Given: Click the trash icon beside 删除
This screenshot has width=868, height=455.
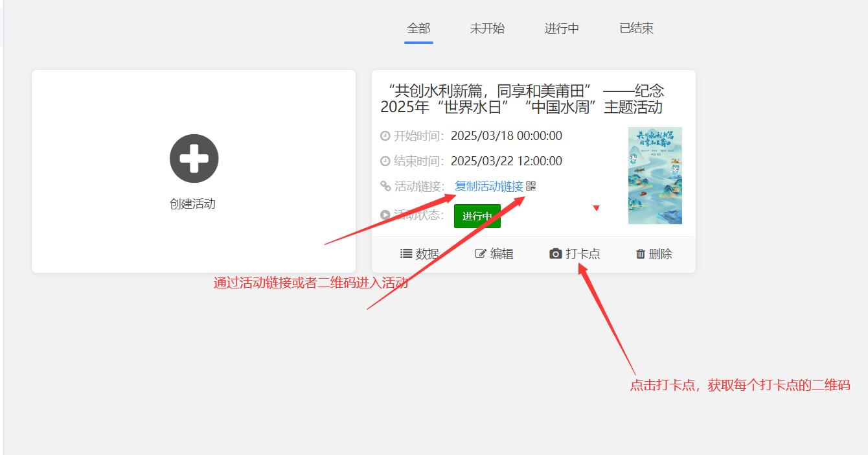Looking at the screenshot, I should [x=641, y=254].
